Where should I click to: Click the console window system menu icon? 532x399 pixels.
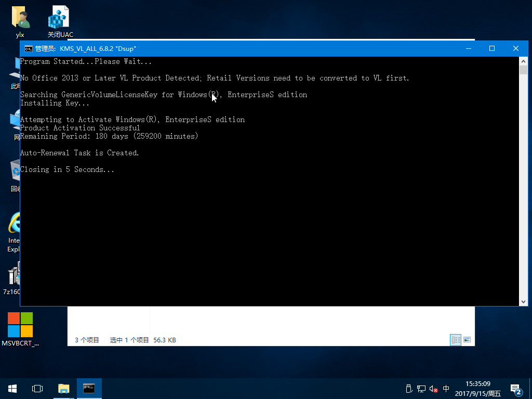point(29,48)
